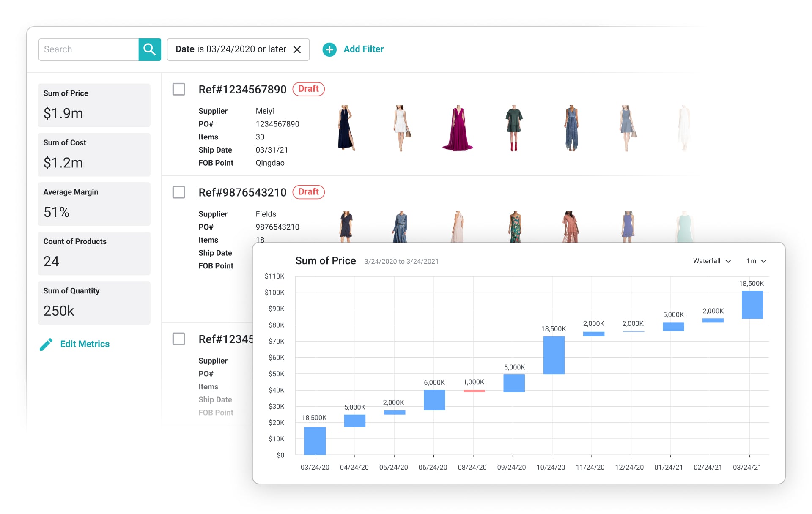Tick the third order's checkbox

click(179, 339)
